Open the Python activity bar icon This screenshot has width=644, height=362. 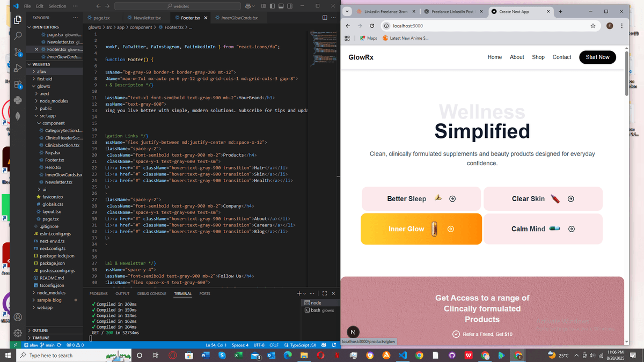click(18, 100)
